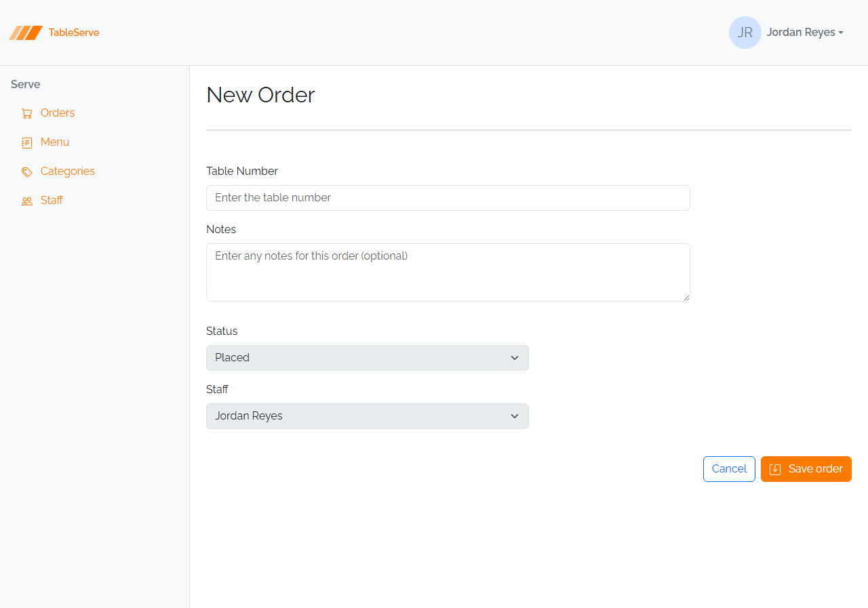Open the Jordan Reyes user dropdown
The height and width of the screenshot is (608, 868).
(805, 33)
